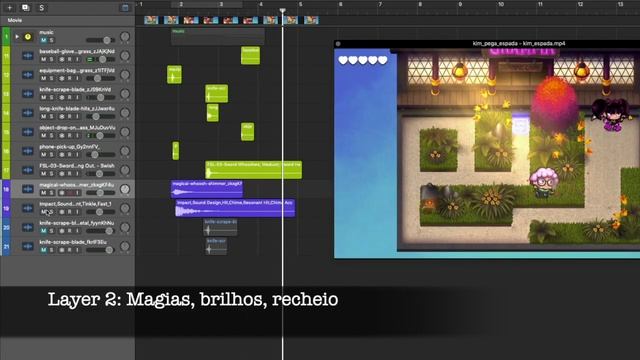
Task: Mute the Impact,Sound track
Action: pyautogui.click(x=43, y=212)
